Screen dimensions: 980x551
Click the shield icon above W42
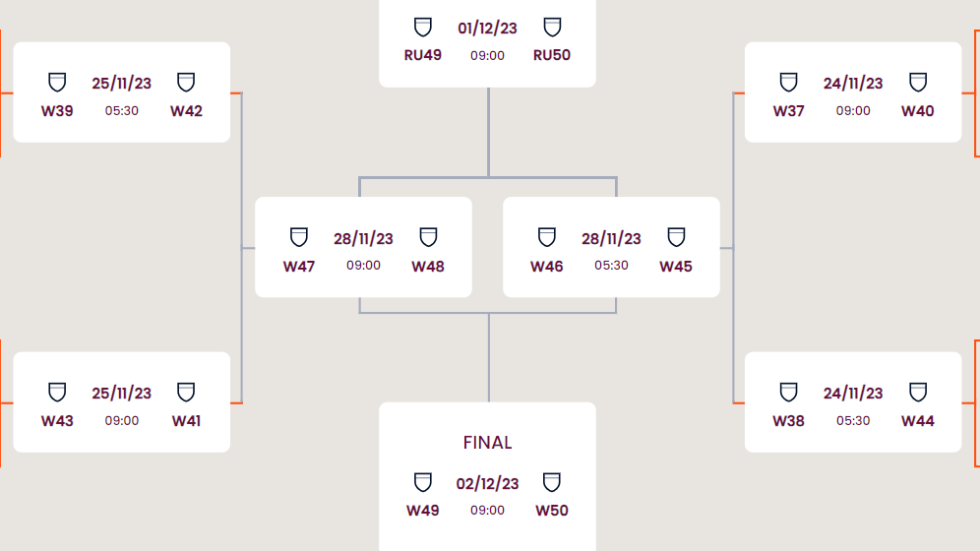tap(186, 82)
